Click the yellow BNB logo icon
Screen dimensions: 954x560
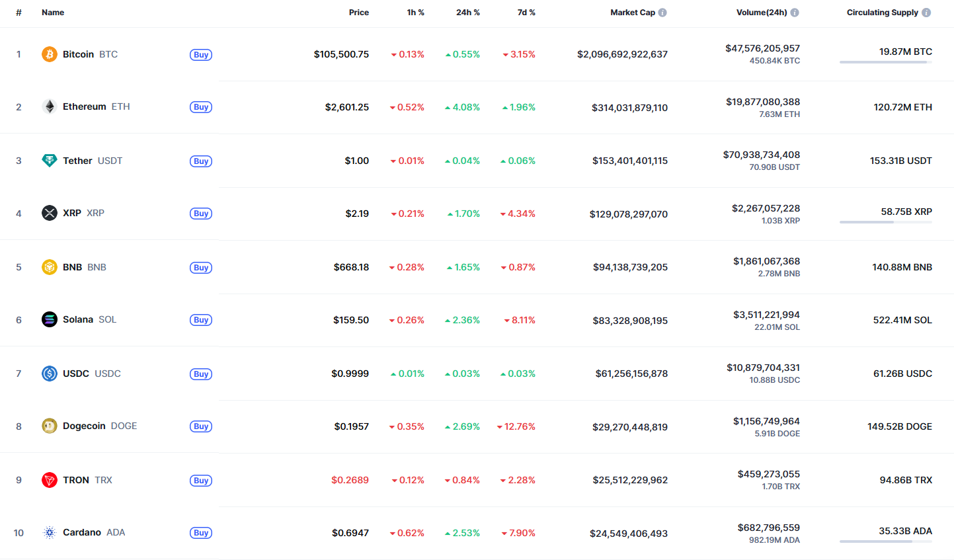click(50, 267)
